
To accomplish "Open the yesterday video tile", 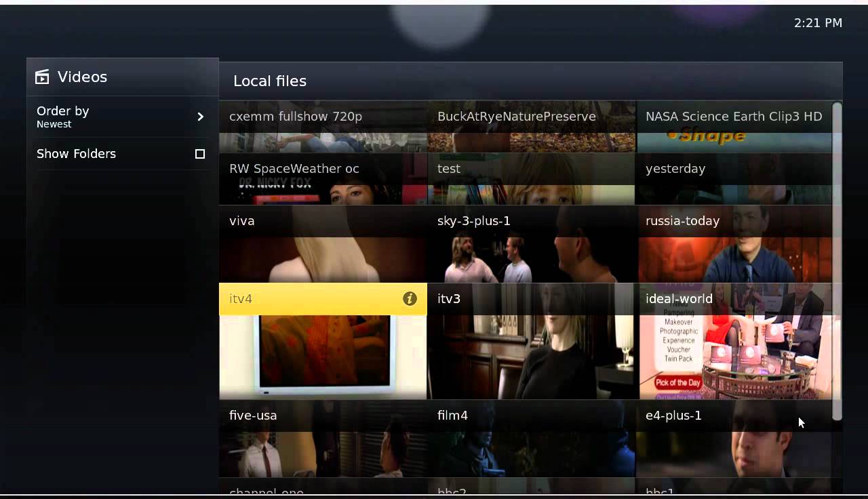I will point(734,178).
